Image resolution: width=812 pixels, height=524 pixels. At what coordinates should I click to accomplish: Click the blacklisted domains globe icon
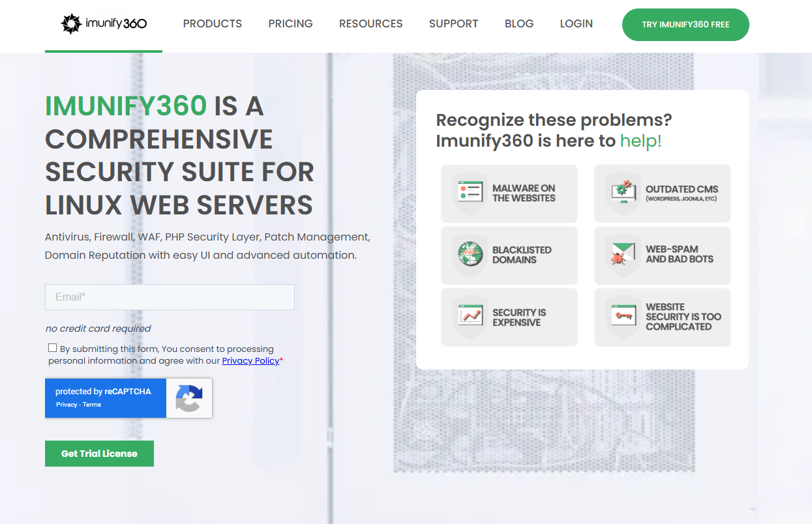pos(470,255)
